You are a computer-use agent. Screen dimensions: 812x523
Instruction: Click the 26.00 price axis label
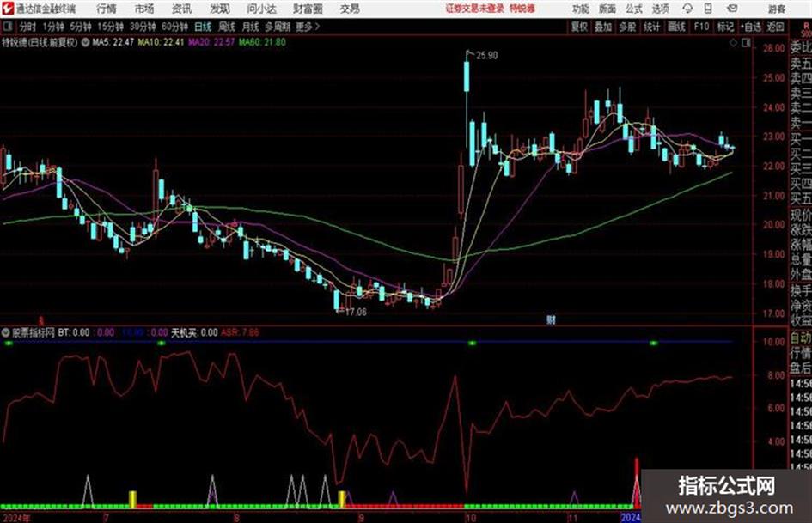[773, 48]
